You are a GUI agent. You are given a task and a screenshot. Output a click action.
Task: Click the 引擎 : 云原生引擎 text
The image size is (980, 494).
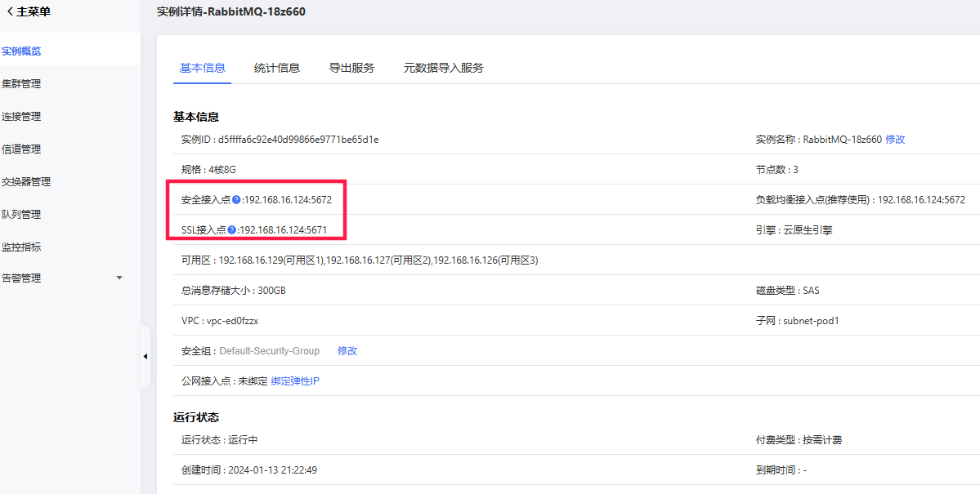pos(794,230)
